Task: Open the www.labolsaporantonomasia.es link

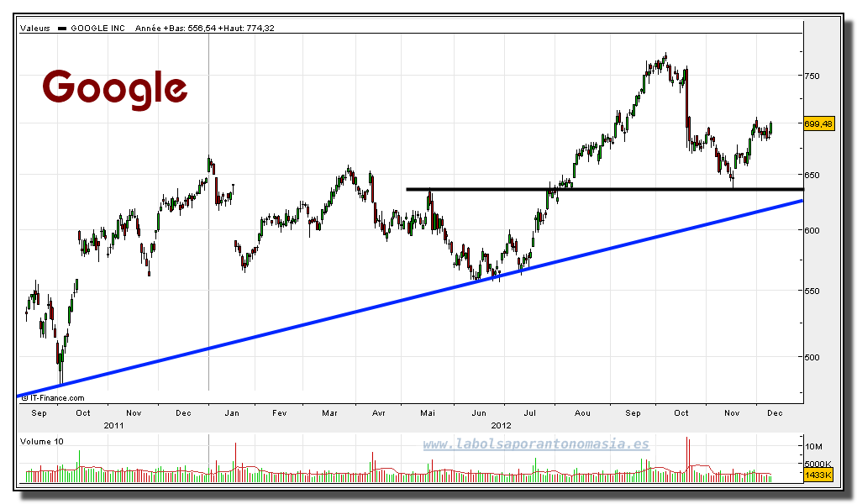Action: pyautogui.click(x=536, y=444)
